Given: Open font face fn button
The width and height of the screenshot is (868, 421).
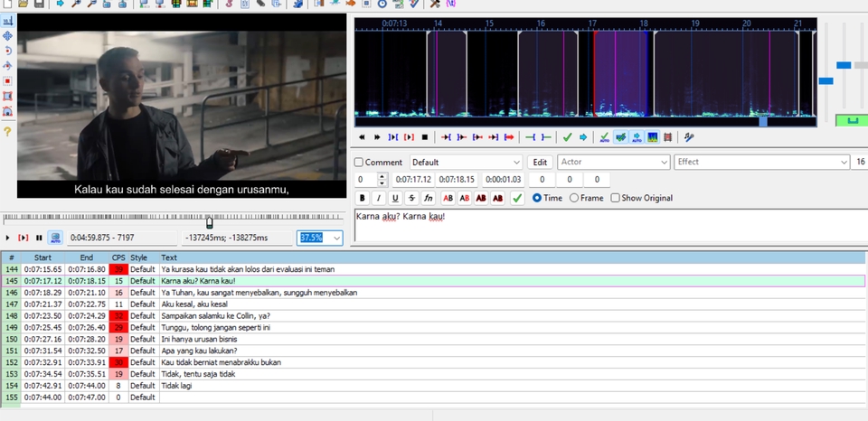Looking at the screenshot, I should [x=428, y=198].
